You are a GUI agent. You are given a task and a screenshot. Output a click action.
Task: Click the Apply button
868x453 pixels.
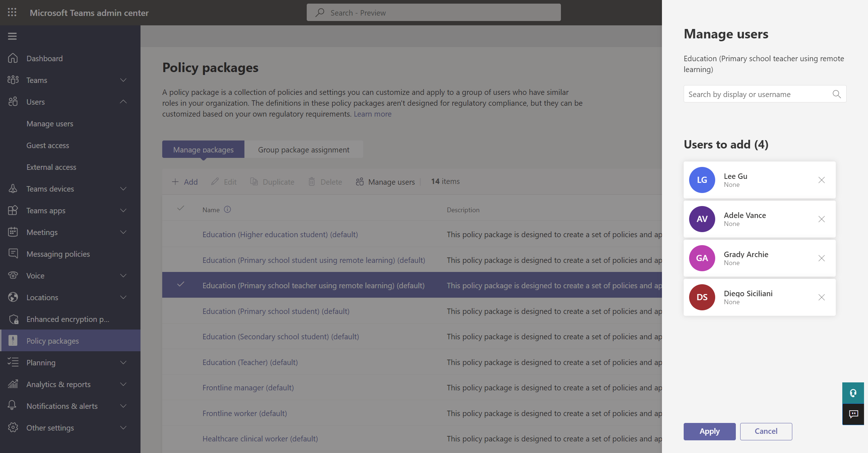pos(709,431)
